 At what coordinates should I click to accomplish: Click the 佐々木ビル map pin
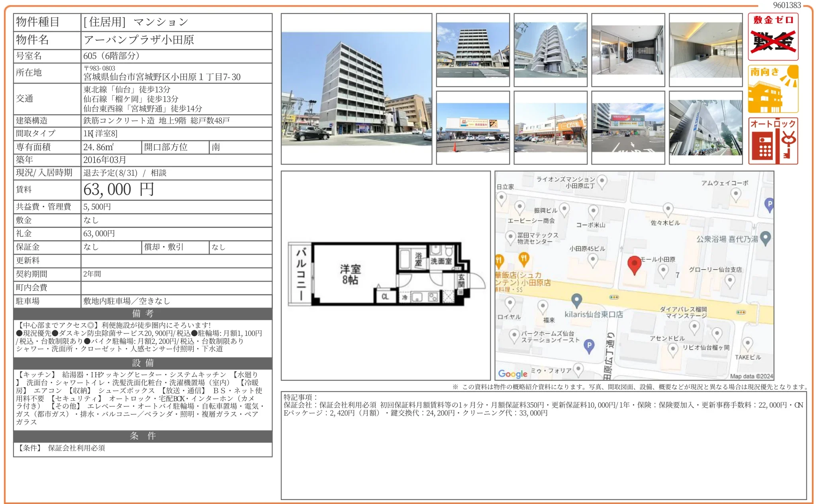(x=668, y=210)
